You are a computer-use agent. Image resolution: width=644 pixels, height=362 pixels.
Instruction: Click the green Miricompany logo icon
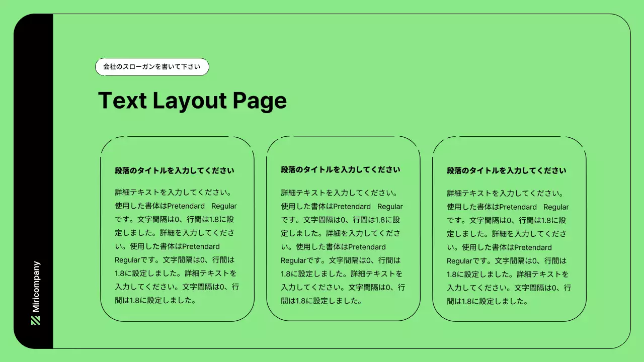click(35, 320)
